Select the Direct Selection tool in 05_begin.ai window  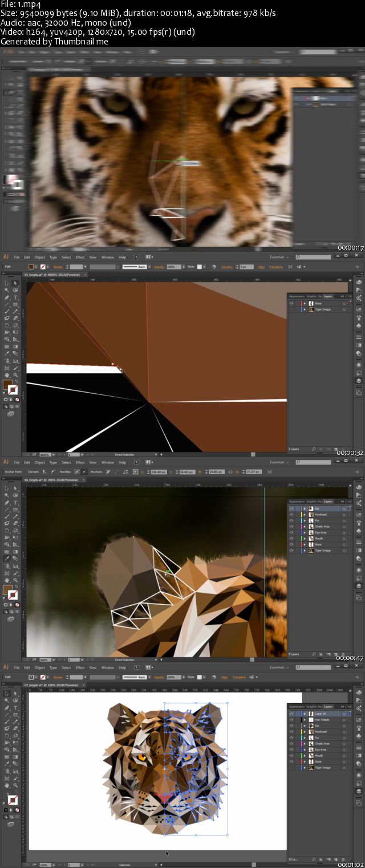(x=15, y=283)
